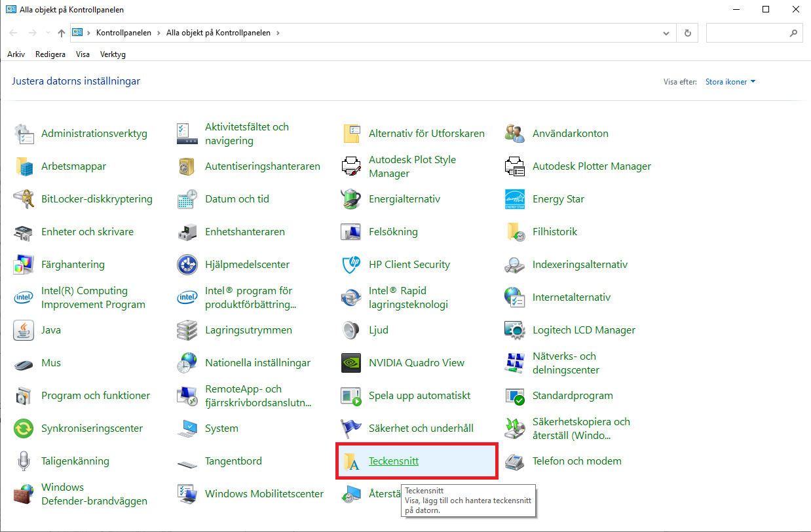Image resolution: width=811 pixels, height=532 pixels.
Task: Open the Arkiv menu
Action: point(16,54)
